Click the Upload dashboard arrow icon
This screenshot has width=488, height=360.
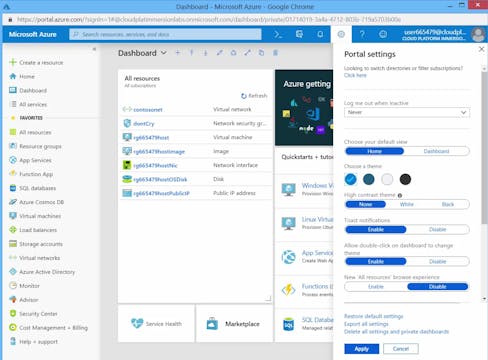(192, 53)
